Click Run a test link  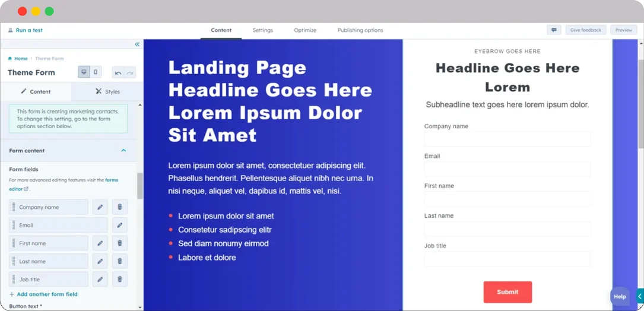28,30
